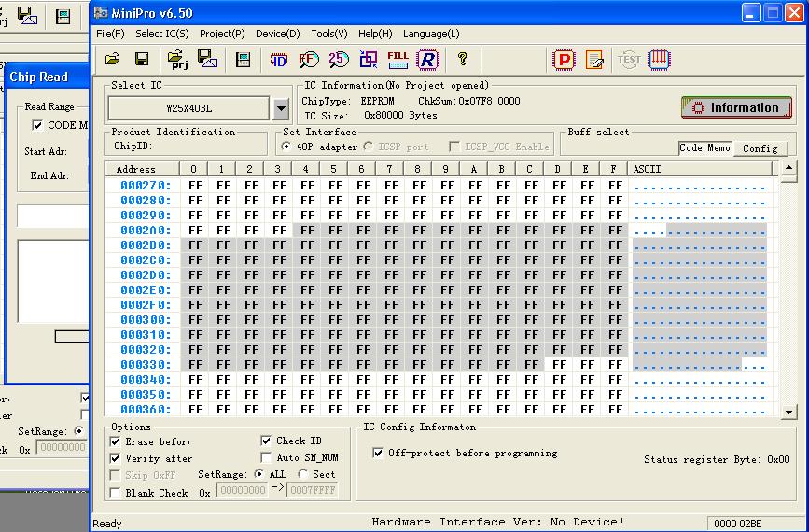This screenshot has width=809, height=532.
Task: Click calculator icon in the background window toolbar
Action: 63,17
